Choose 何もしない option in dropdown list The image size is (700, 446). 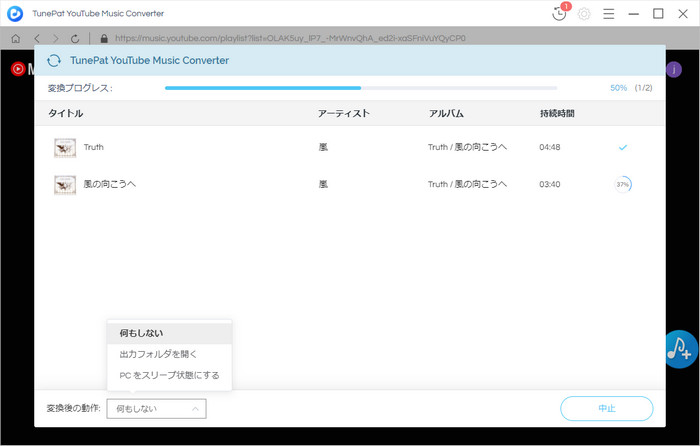(169, 333)
